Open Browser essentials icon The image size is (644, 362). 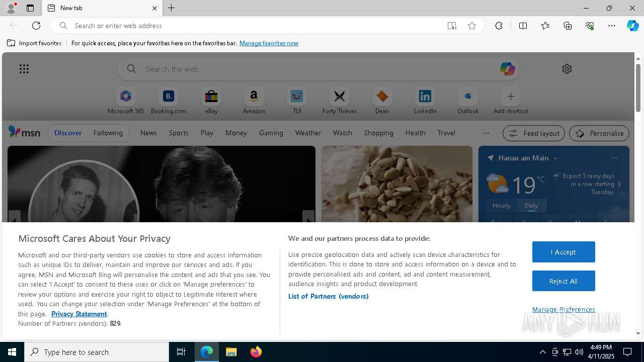[x=590, y=26]
